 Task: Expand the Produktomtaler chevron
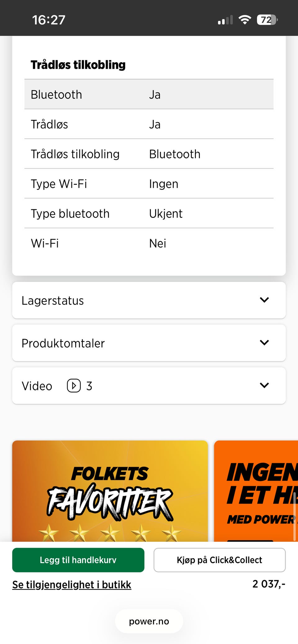264,343
